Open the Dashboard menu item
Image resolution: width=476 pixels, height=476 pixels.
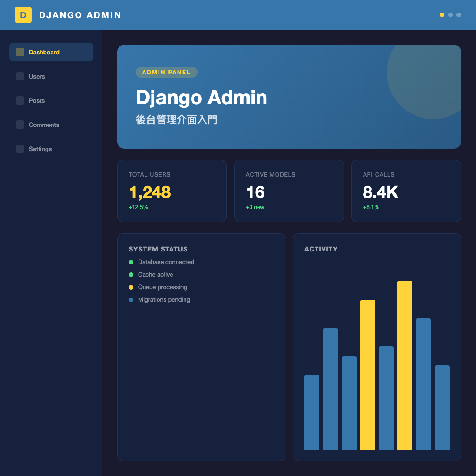(x=51, y=52)
